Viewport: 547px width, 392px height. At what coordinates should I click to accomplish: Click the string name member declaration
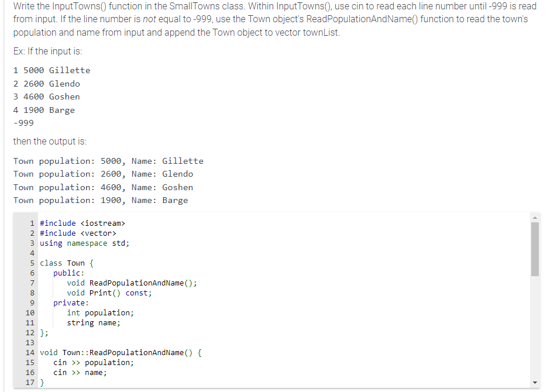tap(93, 322)
